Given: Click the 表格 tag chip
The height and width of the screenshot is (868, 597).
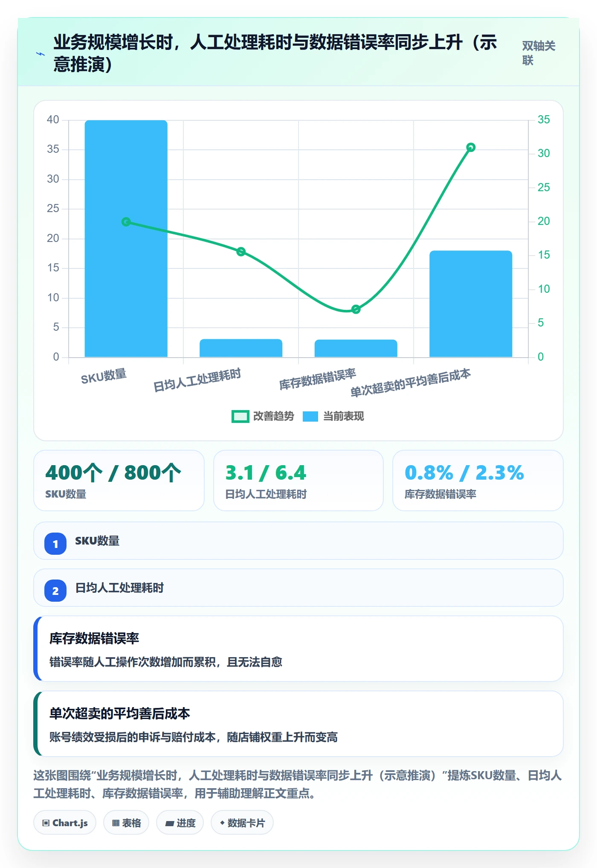Looking at the screenshot, I should (x=126, y=823).
